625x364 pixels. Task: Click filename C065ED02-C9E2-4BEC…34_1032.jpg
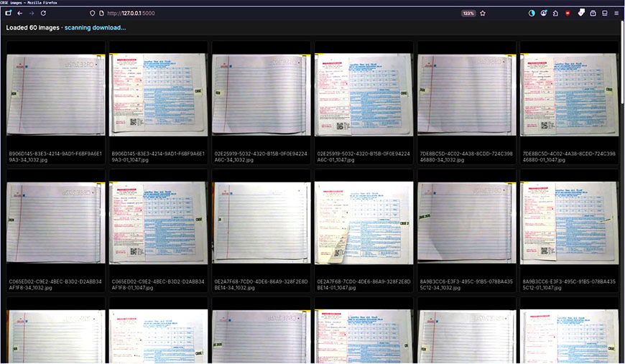pyautogui.click(x=55, y=285)
